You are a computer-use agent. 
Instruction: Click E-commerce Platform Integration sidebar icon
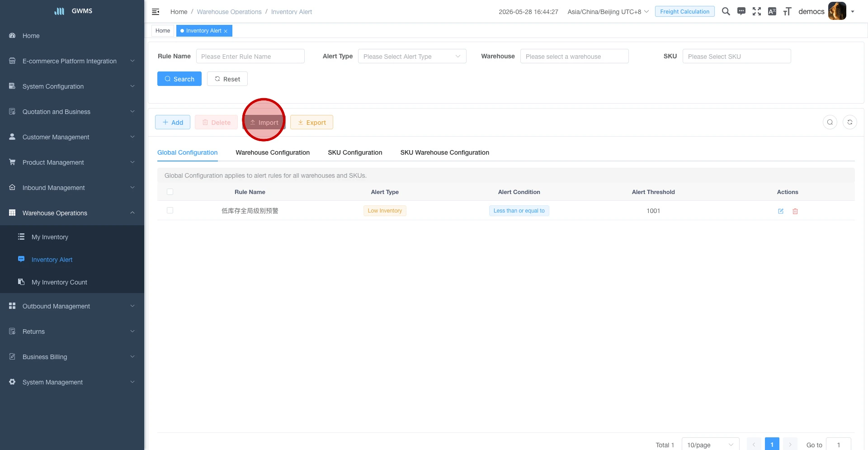click(x=12, y=61)
